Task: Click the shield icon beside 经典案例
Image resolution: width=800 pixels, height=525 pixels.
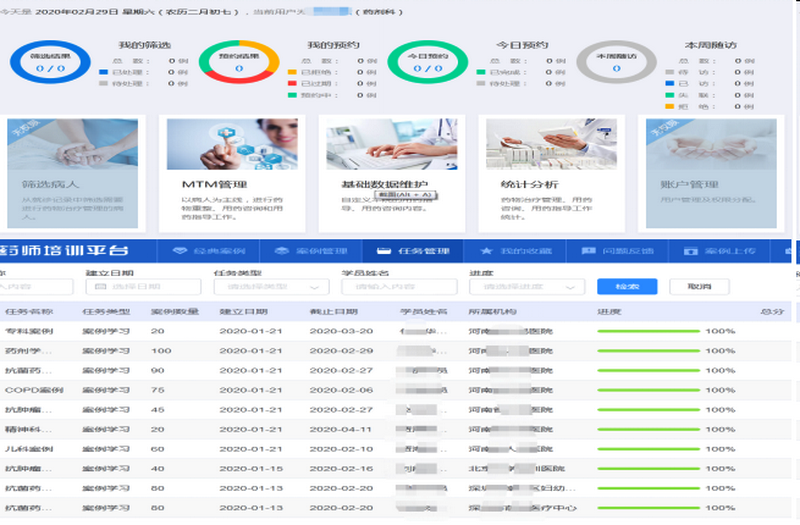Action: click(181, 250)
